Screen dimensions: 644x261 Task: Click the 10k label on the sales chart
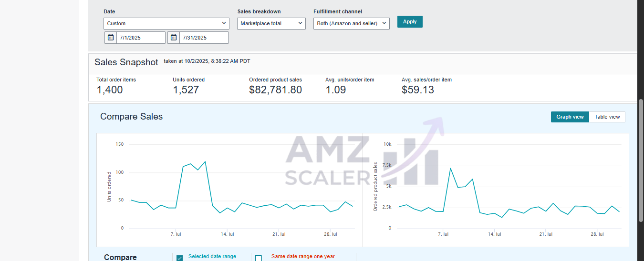387,144
